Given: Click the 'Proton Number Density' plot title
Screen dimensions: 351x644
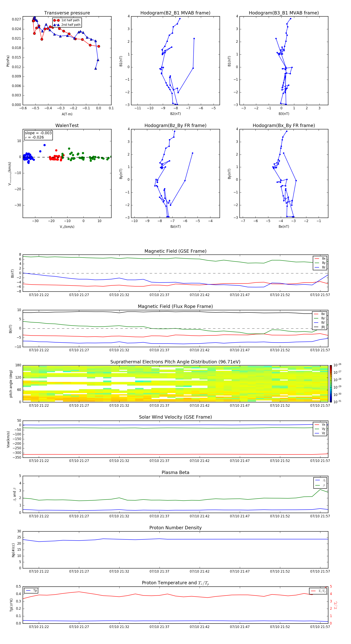Looking at the screenshot, I should point(175,527).
